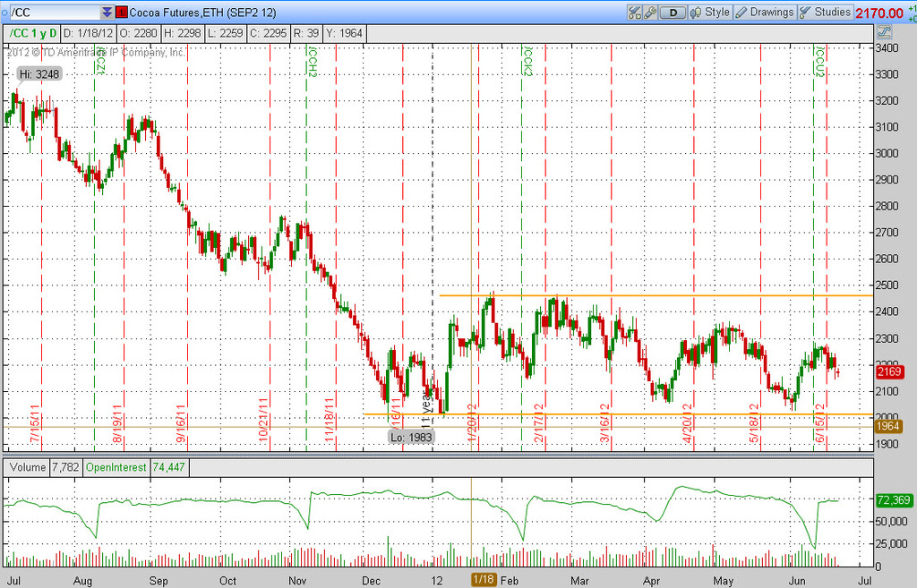The height and width of the screenshot is (588, 917).
Task: Click the R: 39 range value
Action: pos(306,33)
